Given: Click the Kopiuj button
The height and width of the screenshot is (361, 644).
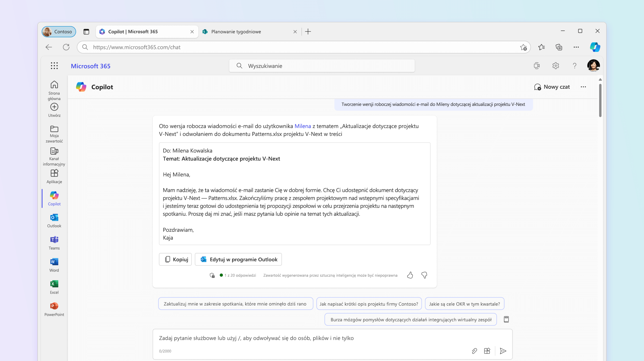Looking at the screenshot, I should click(x=175, y=259).
